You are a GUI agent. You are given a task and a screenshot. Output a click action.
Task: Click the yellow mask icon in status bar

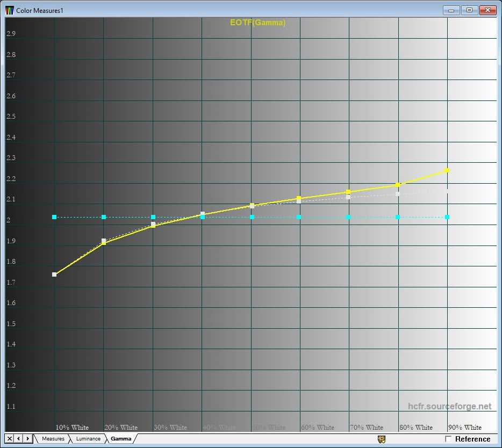click(382, 439)
